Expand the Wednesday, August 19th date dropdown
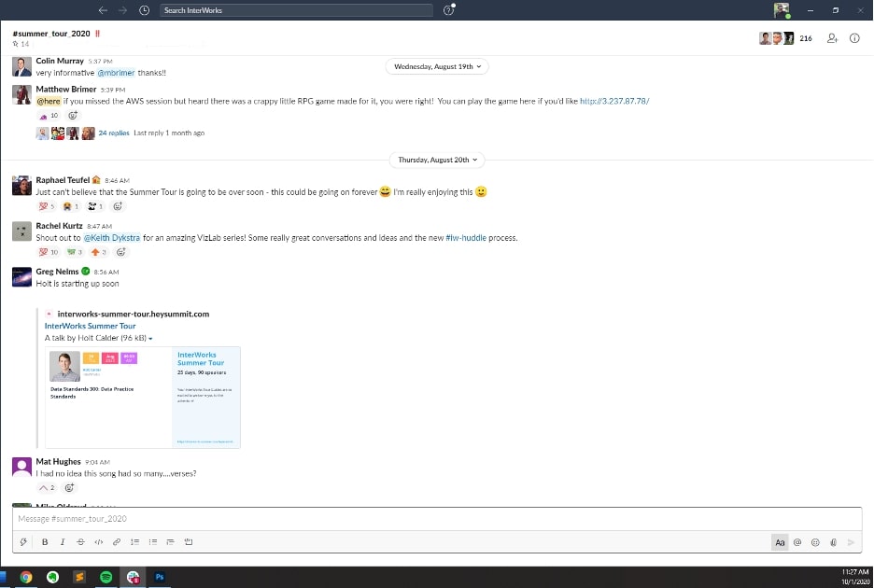 (x=437, y=66)
